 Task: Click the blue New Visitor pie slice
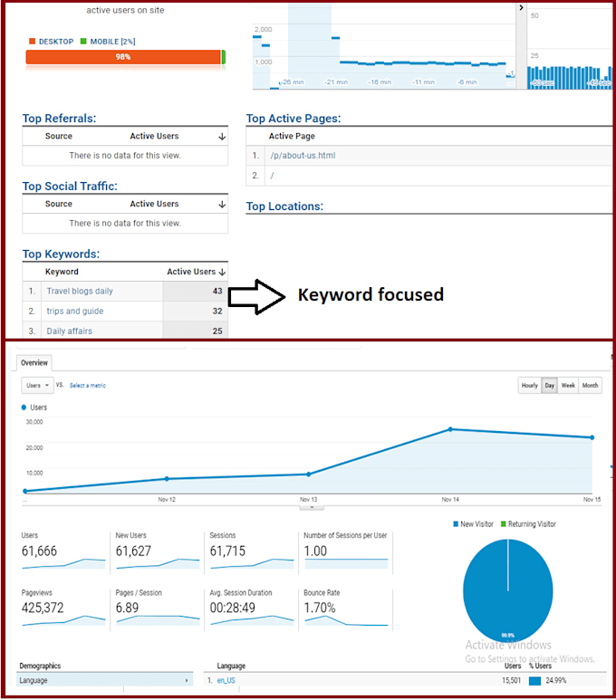tap(508, 590)
